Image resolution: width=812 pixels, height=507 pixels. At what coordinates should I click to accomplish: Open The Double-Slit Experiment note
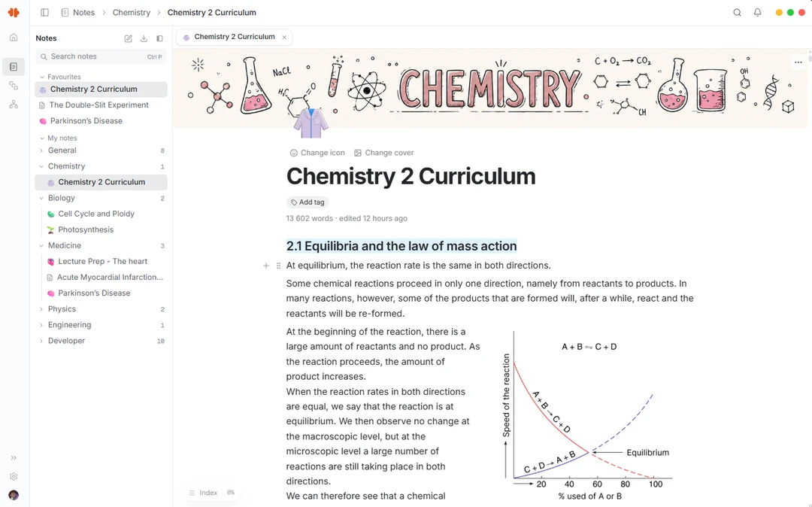click(101, 105)
